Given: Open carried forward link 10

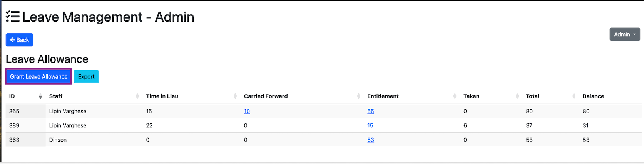Looking at the screenshot, I should 247,111.
